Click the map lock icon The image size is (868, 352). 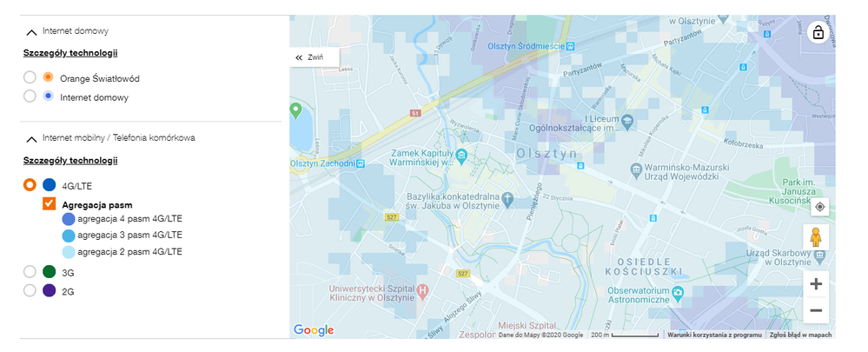click(818, 33)
